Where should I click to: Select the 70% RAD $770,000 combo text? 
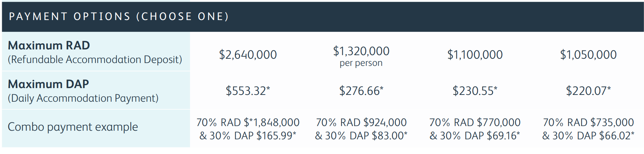click(x=475, y=122)
